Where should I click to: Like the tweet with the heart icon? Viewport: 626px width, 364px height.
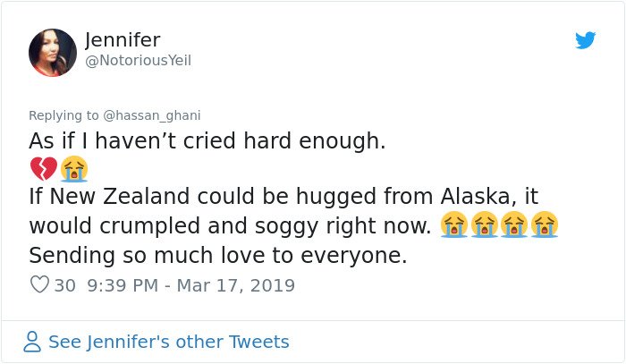(x=39, y=284)
